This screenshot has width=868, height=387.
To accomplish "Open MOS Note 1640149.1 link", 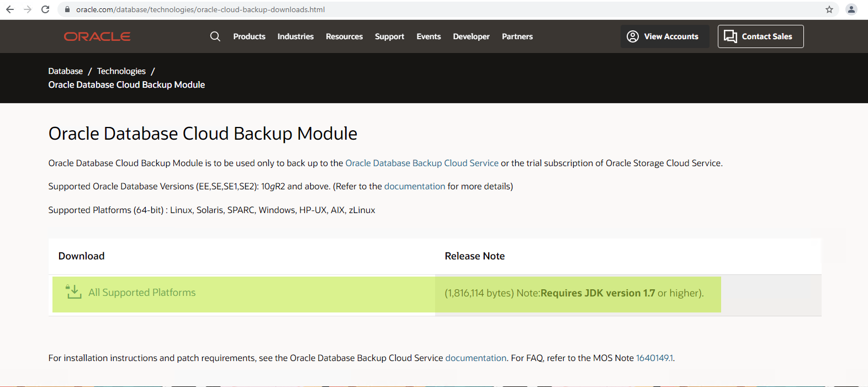I will [x=654, y=358].
